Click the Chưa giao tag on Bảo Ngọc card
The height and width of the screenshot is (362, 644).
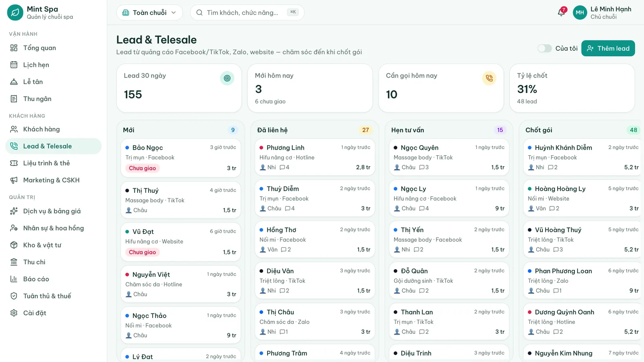[142, 168]
